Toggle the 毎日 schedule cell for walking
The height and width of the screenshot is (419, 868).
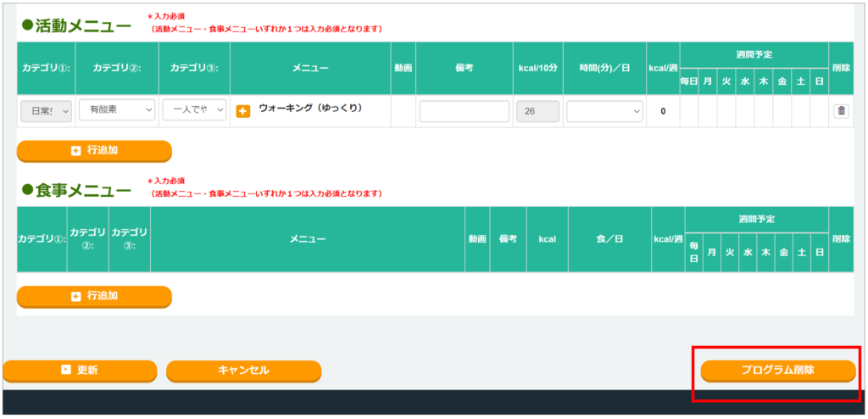[x=688, y=111]
